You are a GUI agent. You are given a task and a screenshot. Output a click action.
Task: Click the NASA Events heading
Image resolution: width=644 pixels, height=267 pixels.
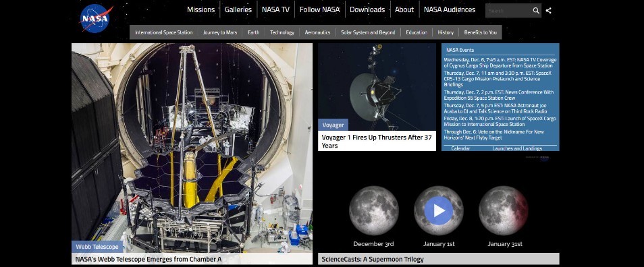[460, 50]
